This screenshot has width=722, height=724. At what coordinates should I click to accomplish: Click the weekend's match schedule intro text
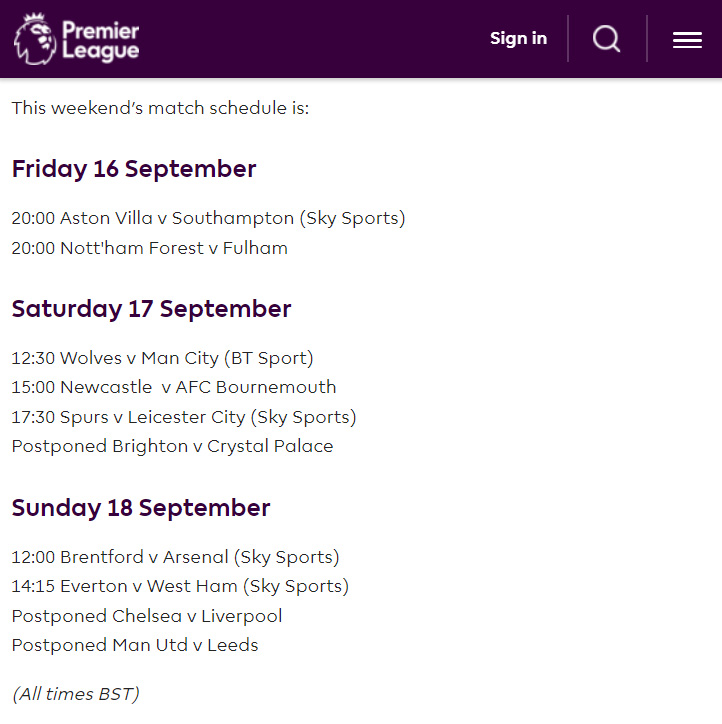click(x=160, y=108)
